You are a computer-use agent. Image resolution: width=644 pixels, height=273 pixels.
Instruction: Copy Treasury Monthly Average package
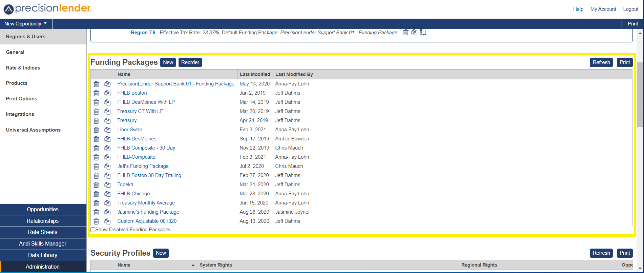coord(107,203)
